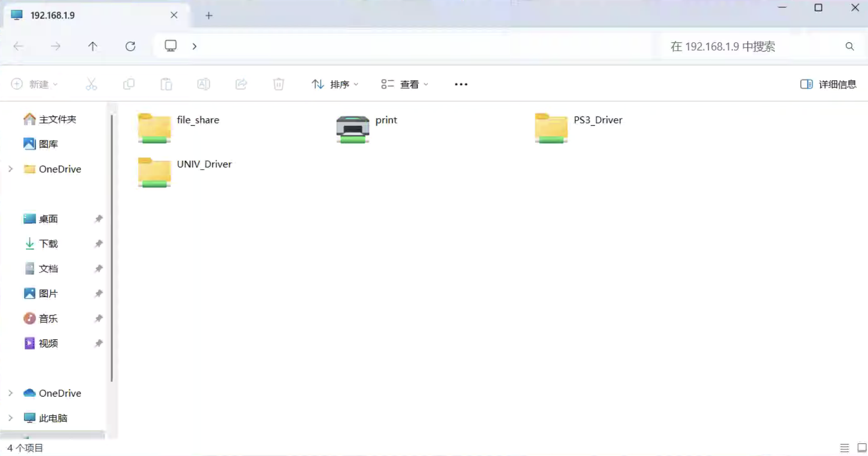Viewport: 868px width, 456px height.
Task: Open the 新建 (New) dropdown
Action: [x=35, y=84]
